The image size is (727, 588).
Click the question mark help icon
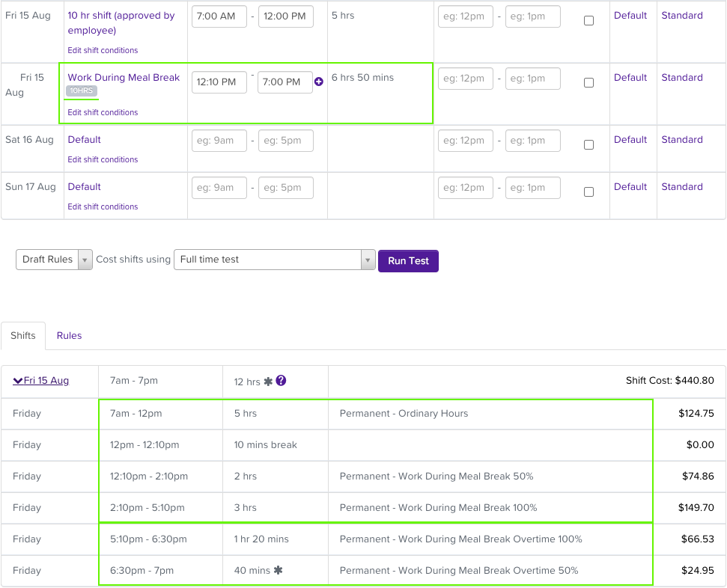coord(281,381)
